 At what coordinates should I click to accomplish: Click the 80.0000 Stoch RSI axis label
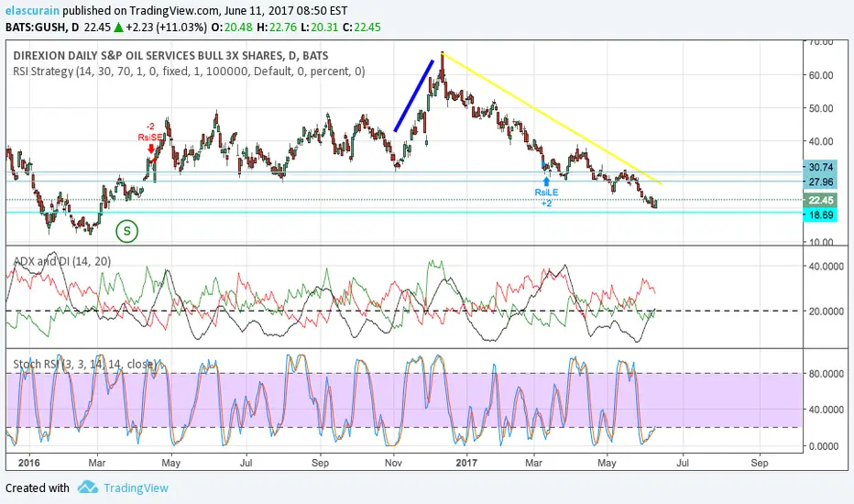[827, 374]
